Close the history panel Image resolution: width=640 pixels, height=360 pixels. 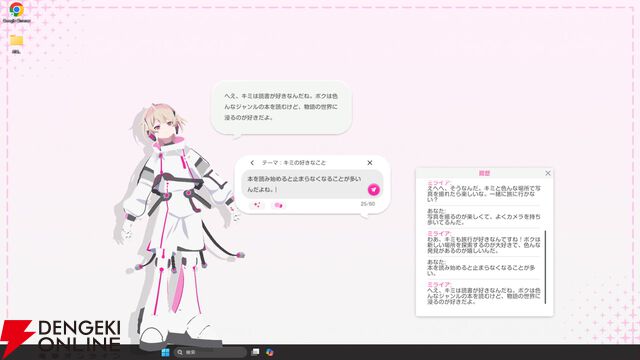548,173
